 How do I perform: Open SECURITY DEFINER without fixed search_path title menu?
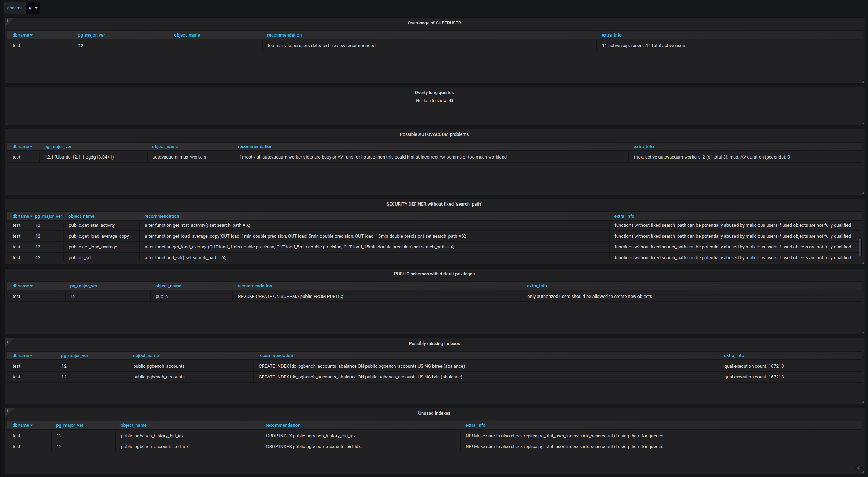coord(434,204)
